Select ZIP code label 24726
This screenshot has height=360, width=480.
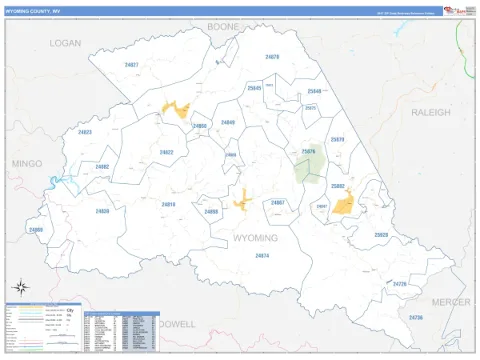click(400, 284)
